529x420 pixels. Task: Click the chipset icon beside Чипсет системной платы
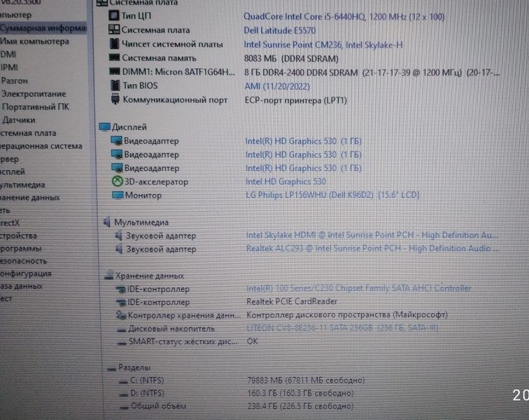click(x=114, y=43)
